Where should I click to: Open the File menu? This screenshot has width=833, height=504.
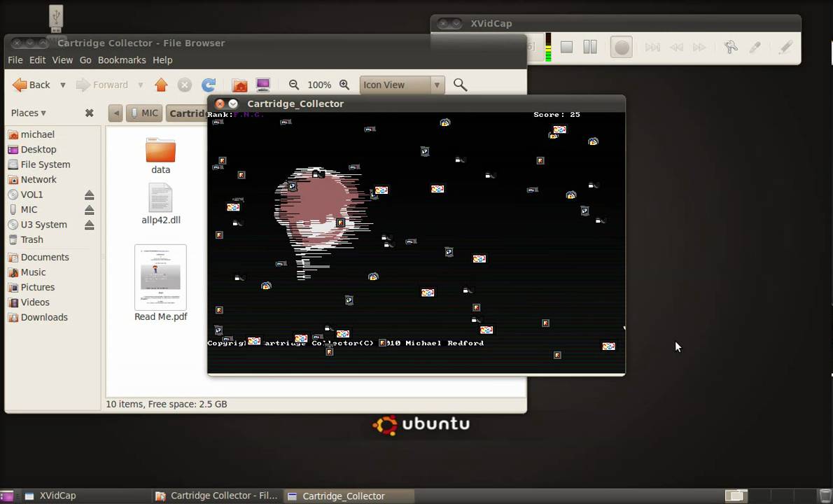pyautogui.click(x=15, y=60)
